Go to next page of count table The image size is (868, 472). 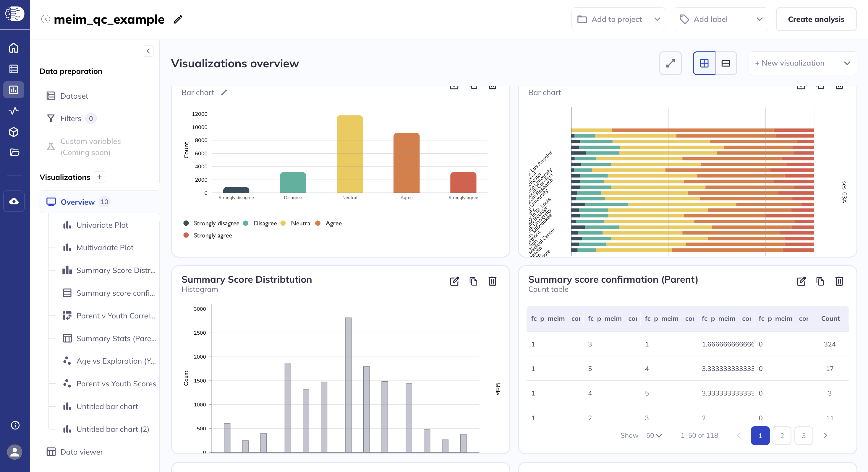(x=825, y=436)
